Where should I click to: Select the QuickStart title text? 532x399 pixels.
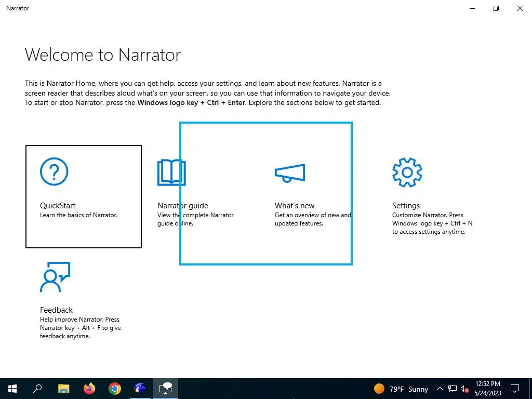[58, 206]
